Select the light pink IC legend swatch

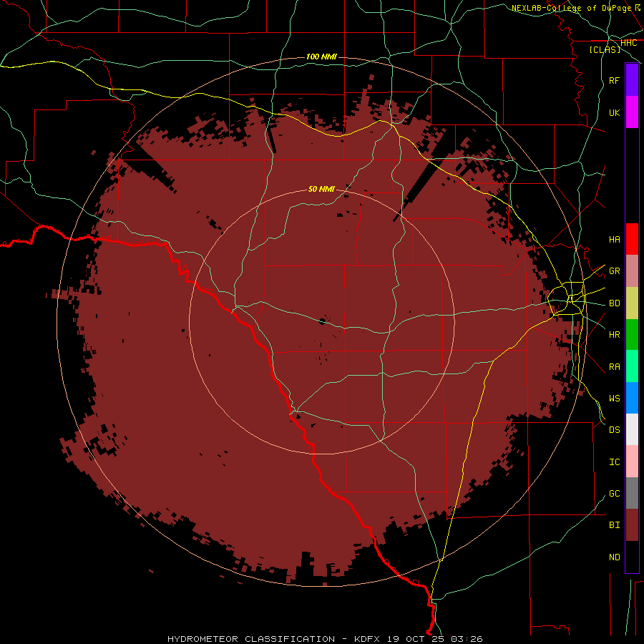(x=632, y=462)
